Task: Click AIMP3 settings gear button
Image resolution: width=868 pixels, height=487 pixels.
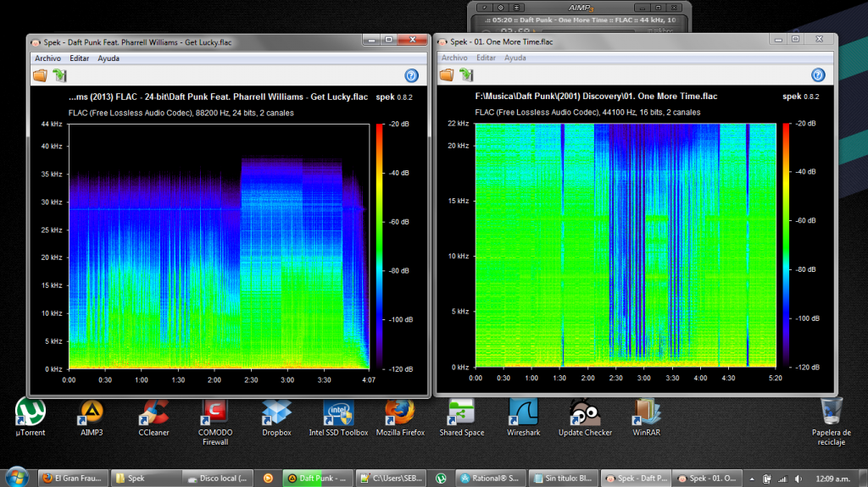Action: coord(500,8)
